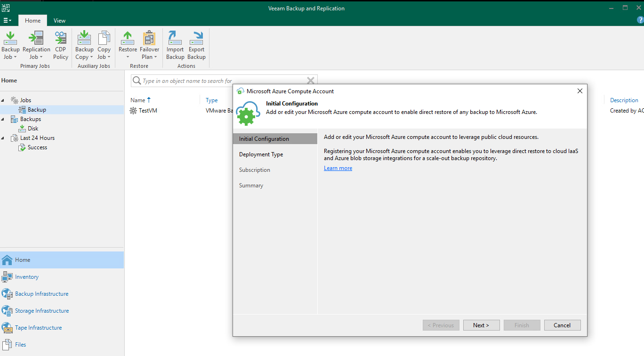The image size is (644, 356).
Task: Sort by the Name column header
Action: click(138, 100)
